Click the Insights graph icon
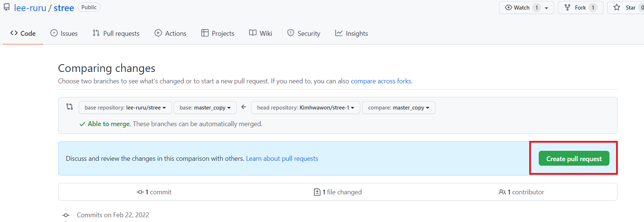The image size is (644, 222). click(339, 33)
